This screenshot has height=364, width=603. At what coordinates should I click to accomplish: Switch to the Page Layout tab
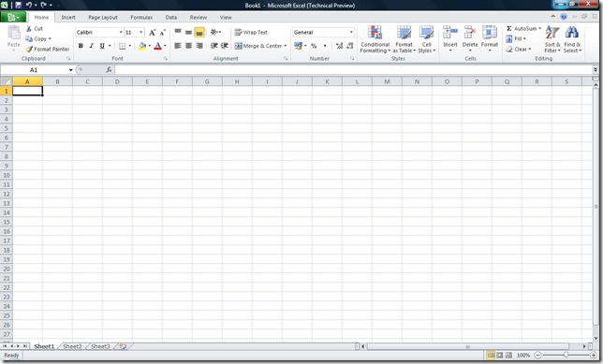103,17
